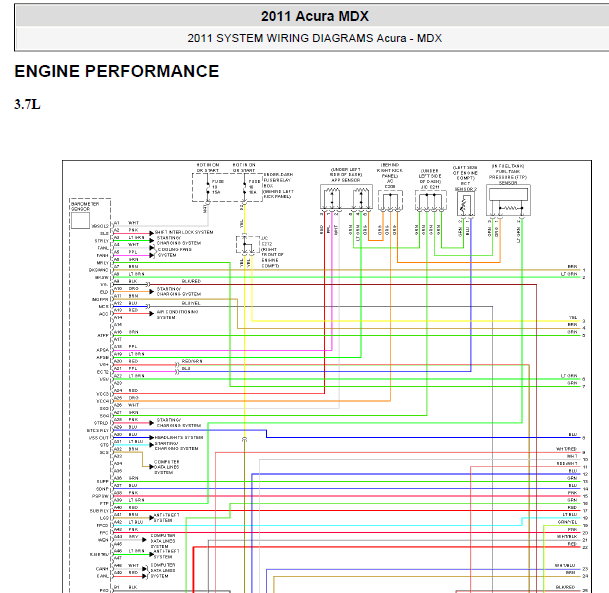
Task: Click the ECT sensor 2 thermistor symbol
Action: click(465, 204)
